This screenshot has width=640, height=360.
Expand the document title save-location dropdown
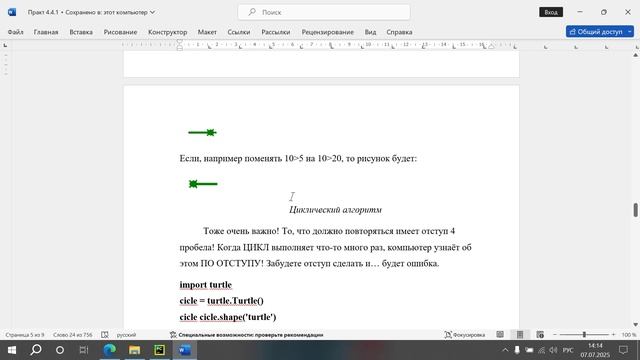click(152, 12)
